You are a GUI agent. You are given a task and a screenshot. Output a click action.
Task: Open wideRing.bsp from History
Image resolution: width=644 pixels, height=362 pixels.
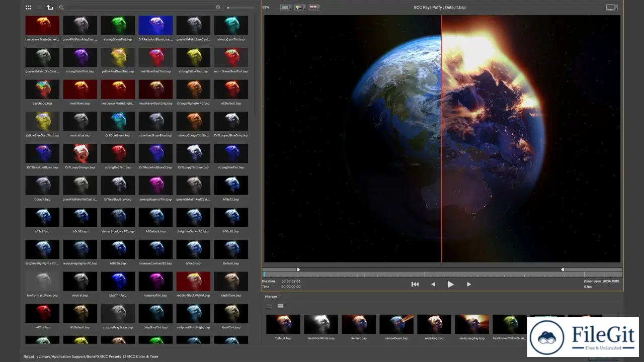[434, 324]
